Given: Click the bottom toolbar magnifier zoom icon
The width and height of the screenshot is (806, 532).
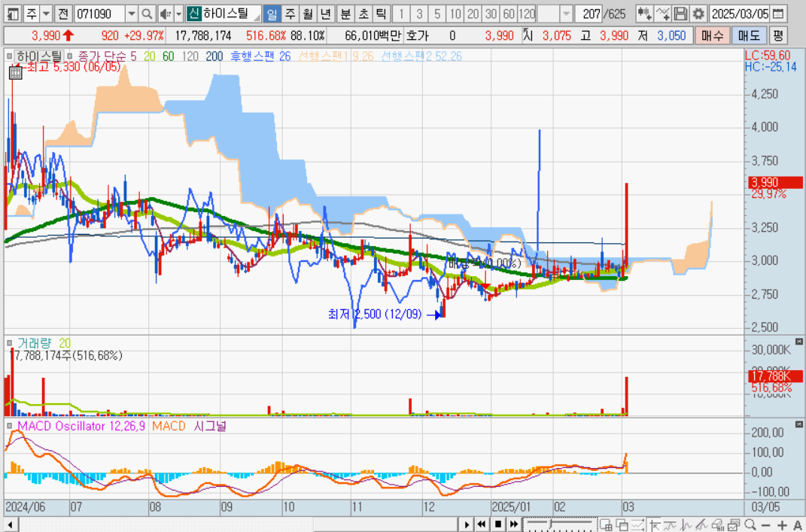Looking at the screenshot, I should [x=750, y=524].
